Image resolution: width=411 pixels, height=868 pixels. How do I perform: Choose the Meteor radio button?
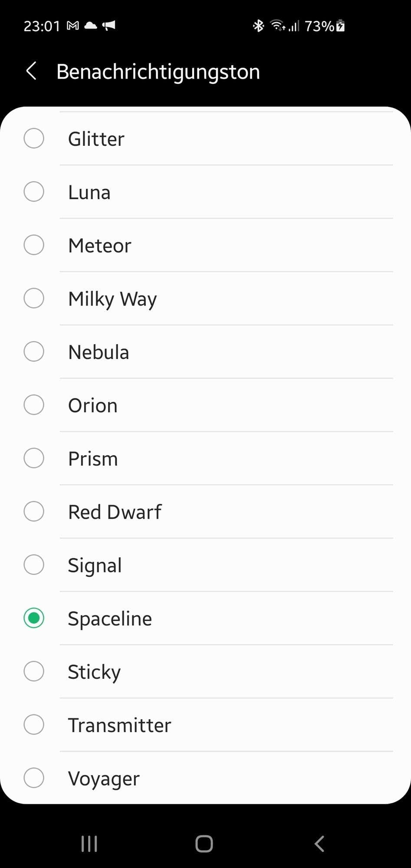click(34, 245)
